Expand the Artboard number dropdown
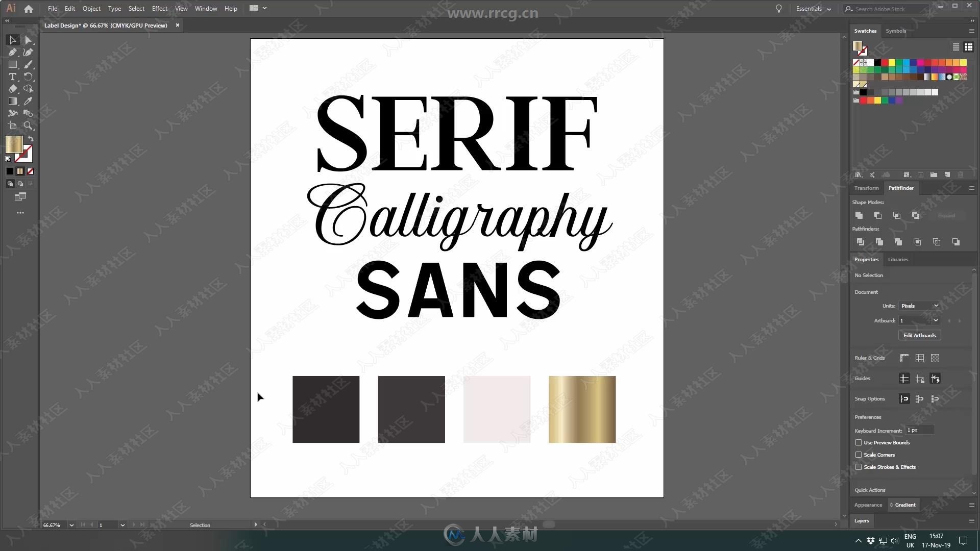 pyautogui.click(x=936, y=320)
